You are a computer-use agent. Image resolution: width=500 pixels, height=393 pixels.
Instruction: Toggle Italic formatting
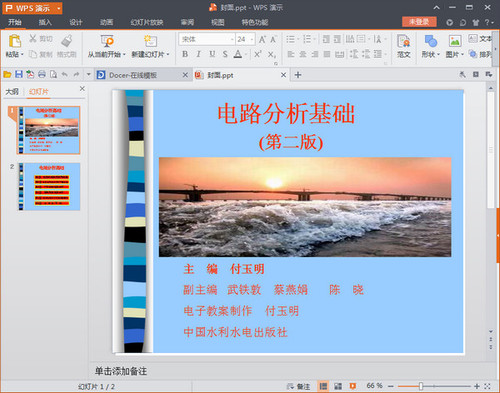[198, 54]
